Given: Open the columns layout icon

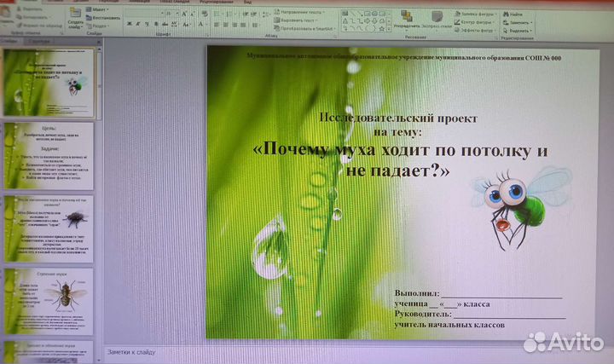Looking at the screenshot, I should [x=255, y=25].
